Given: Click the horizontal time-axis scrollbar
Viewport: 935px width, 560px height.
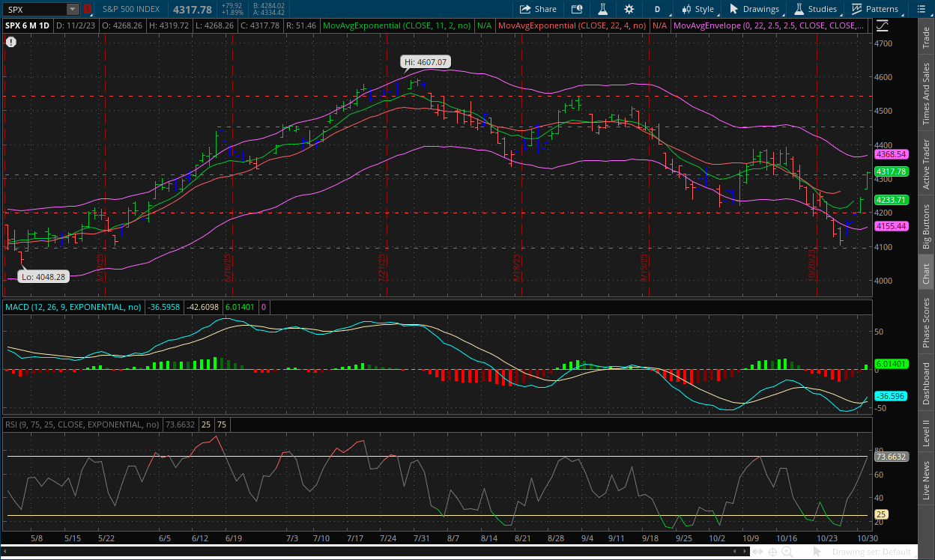Looking at the screenshot, I should (375, 552).
